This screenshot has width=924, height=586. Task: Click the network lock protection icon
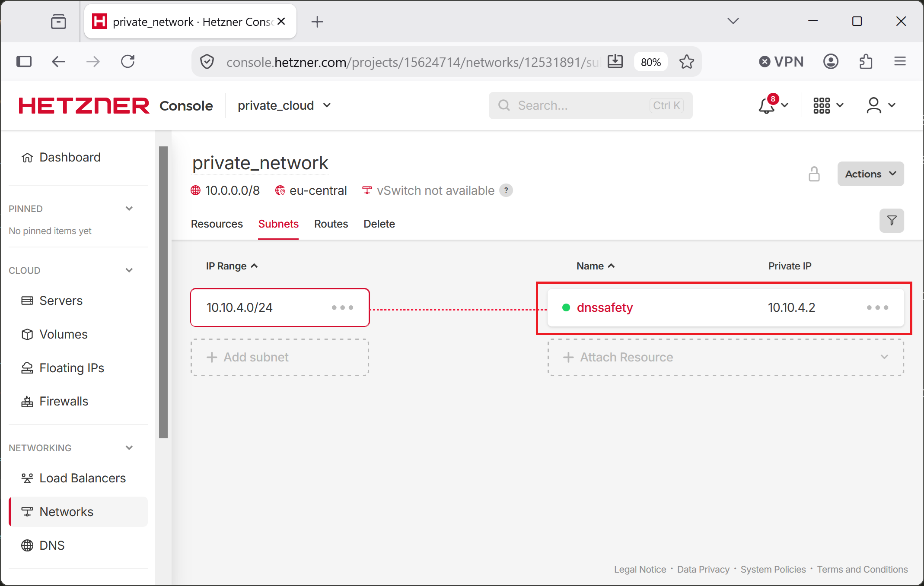click(x=814, y=174)
